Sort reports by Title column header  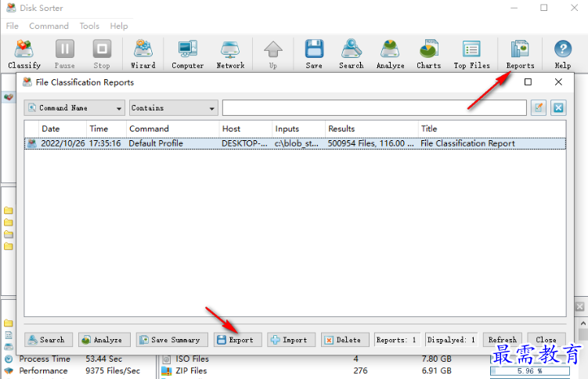tap(492, 128)
